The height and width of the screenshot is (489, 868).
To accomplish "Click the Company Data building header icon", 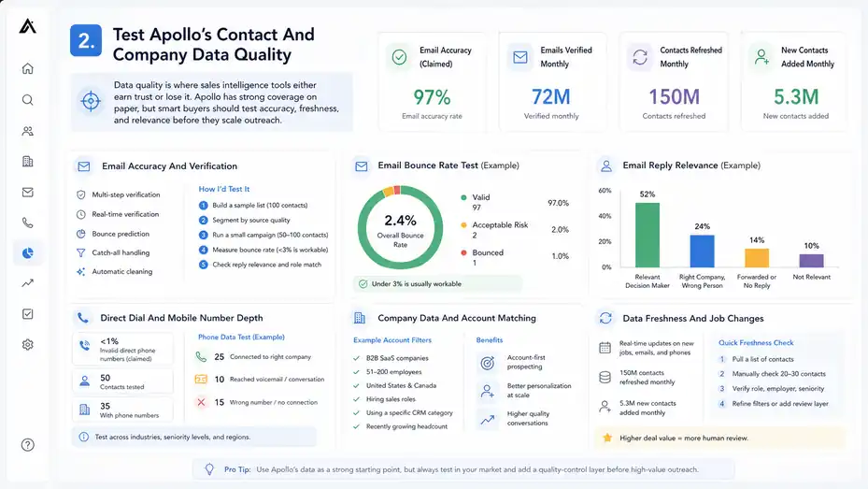I will tap(360, 318).
